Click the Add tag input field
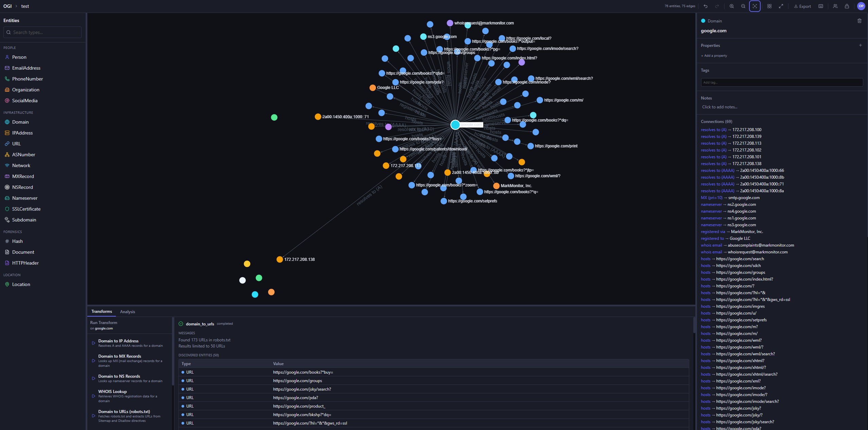The height and width of the screenshot is (430, 868). 781,82
